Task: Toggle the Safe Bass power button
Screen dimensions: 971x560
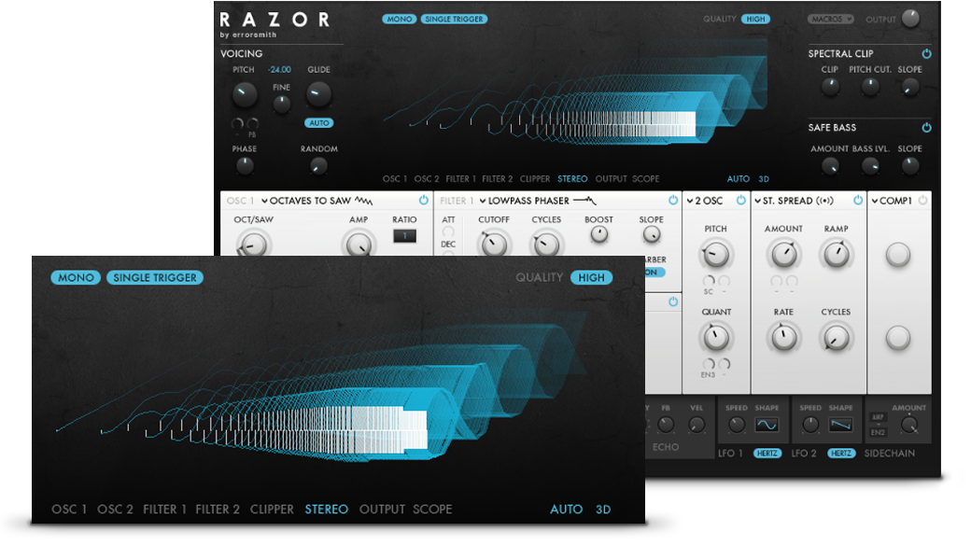Action: click(926, 128)
